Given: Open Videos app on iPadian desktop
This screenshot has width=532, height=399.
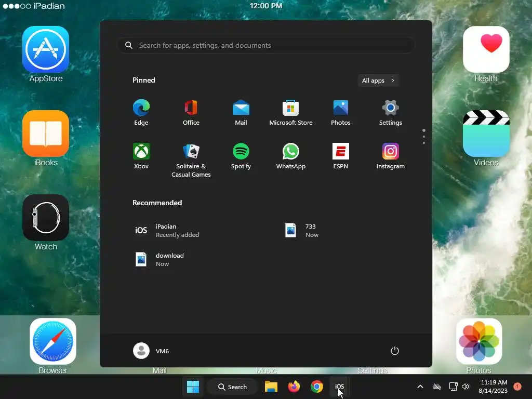Looking at the screenshot, I should 486,138.
